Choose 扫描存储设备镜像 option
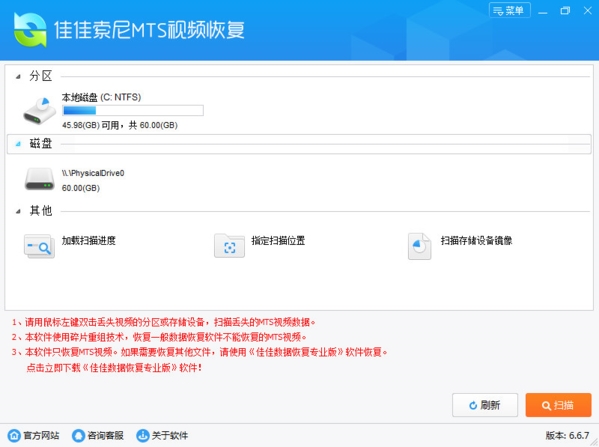This screenshot has width=599, height=447. [x=476, y=241]
